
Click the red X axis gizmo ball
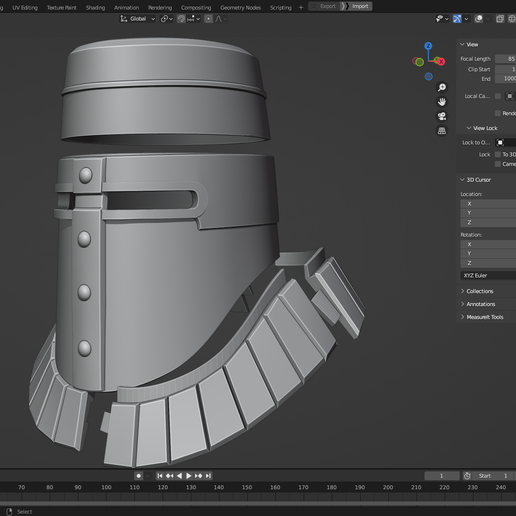click(x=441, y=62)
